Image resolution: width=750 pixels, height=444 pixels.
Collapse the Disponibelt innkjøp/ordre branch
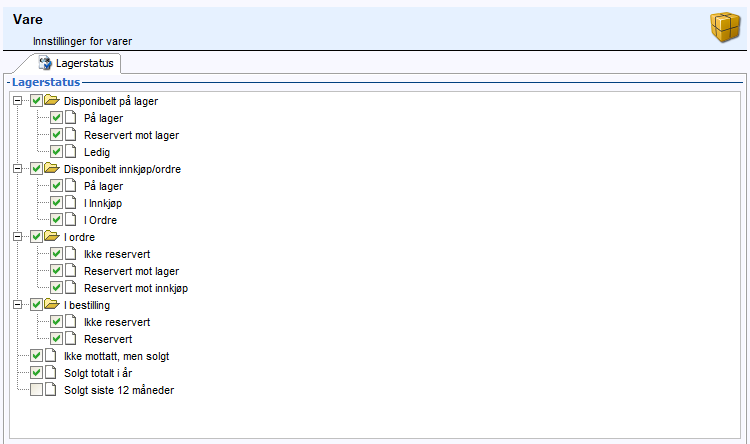[17, 168]
